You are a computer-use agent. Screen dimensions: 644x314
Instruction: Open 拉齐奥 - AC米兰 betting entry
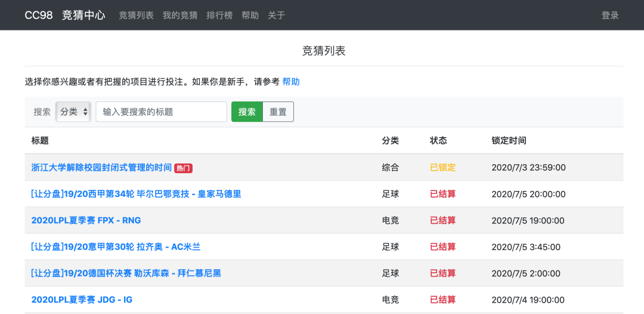point(116,247)
